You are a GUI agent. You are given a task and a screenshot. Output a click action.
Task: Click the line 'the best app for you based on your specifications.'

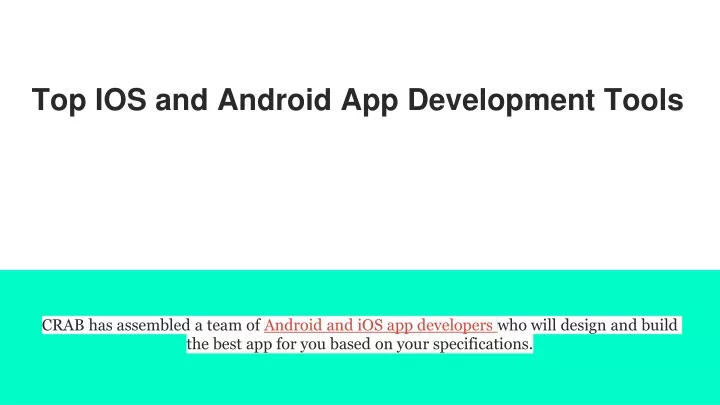360,344
